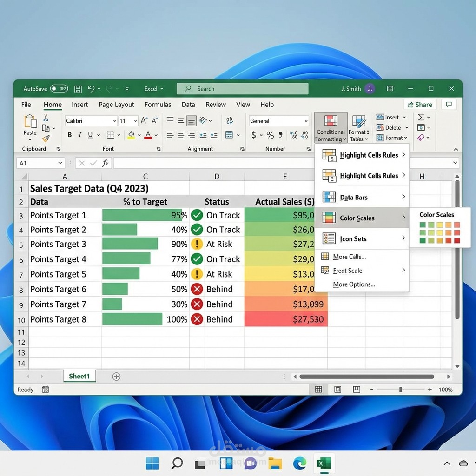Click the Merge cells icon
The height and width of the screenshot is (476, 476).
click(229, 135)
